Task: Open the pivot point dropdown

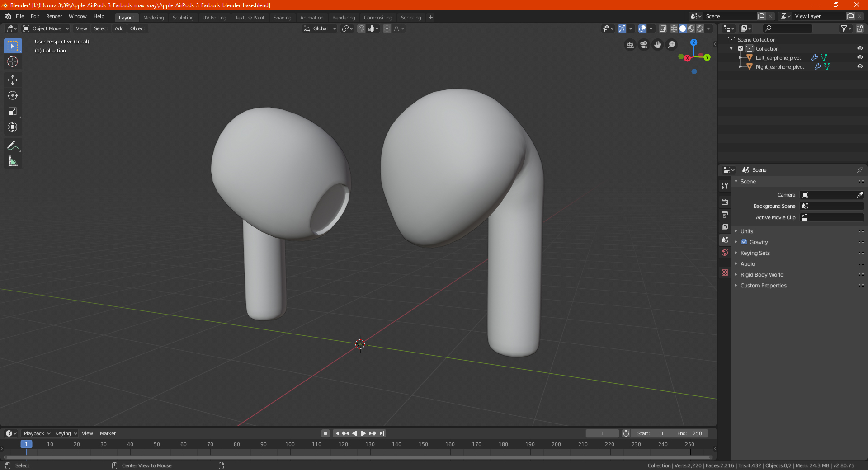Action: click(347, 28)
